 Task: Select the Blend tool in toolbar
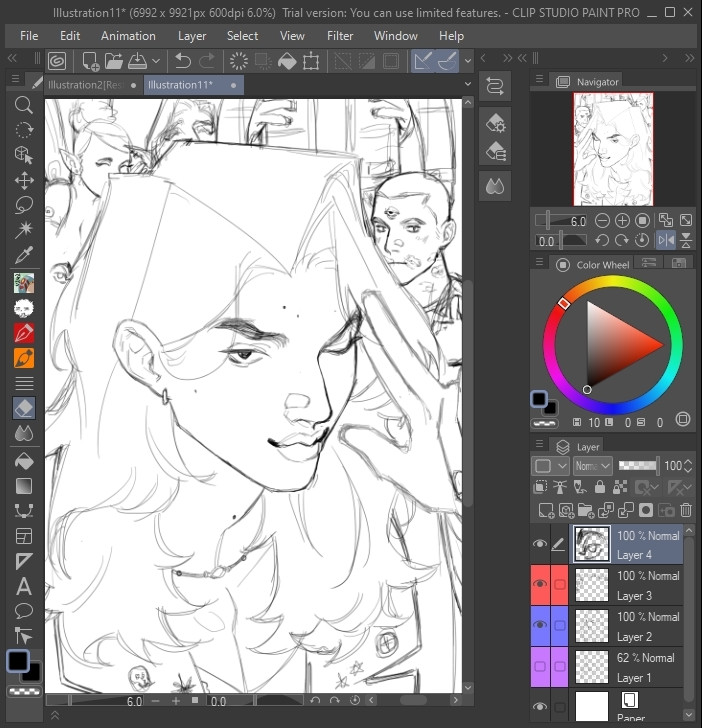pyautogui.click(x=24, y=433)
